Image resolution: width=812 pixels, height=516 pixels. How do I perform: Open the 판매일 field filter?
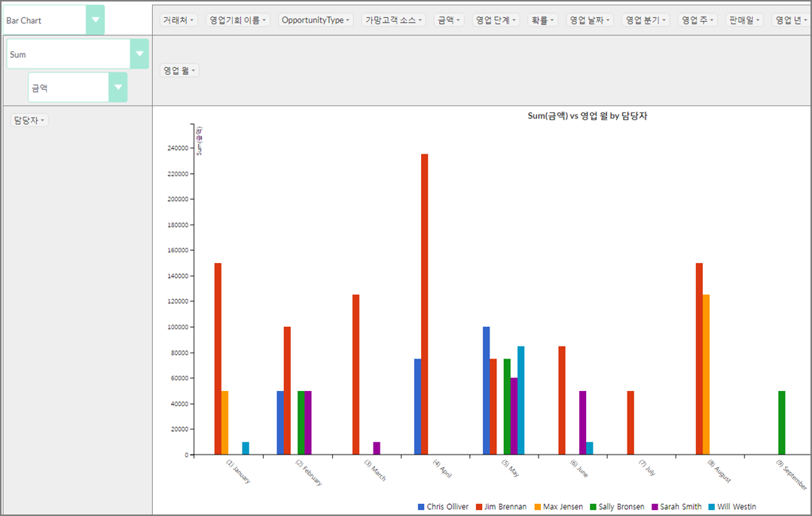745,20
